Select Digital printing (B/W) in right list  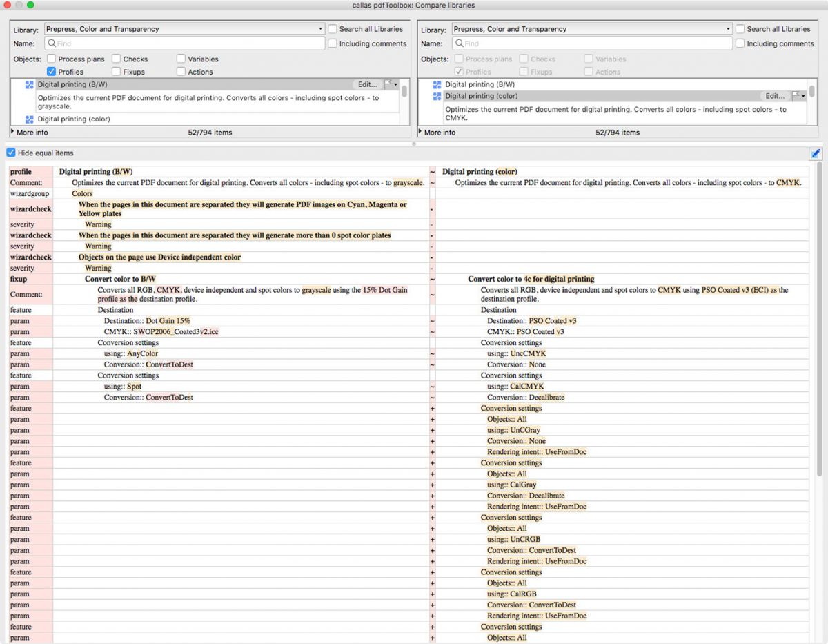(480, 85)
